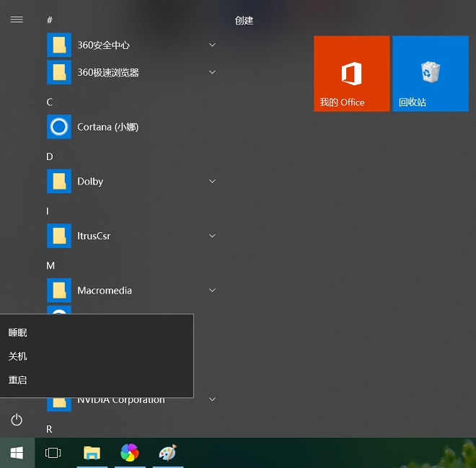Select 关机 (Shut down) from the power menu
This screenshot has height=468, width=476.
coord(18,356)
